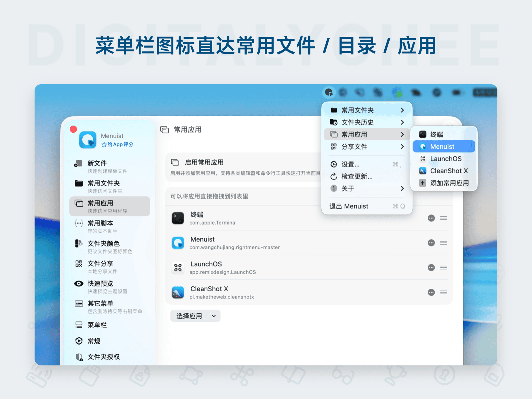
Task: Select the 常用应用 sidebar tab
Action: 110,206
